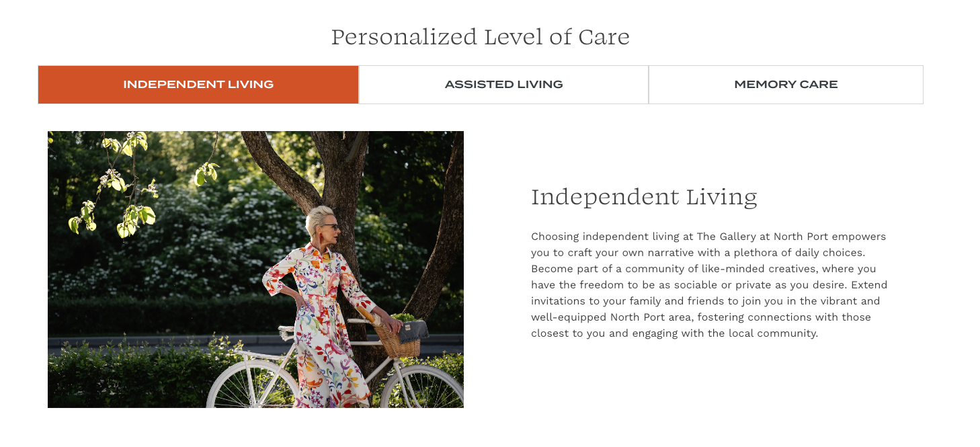The width and height of the screenshot is (980, 447).
Task: Click the woman's sunglasses in the photo
Action: 330,227
